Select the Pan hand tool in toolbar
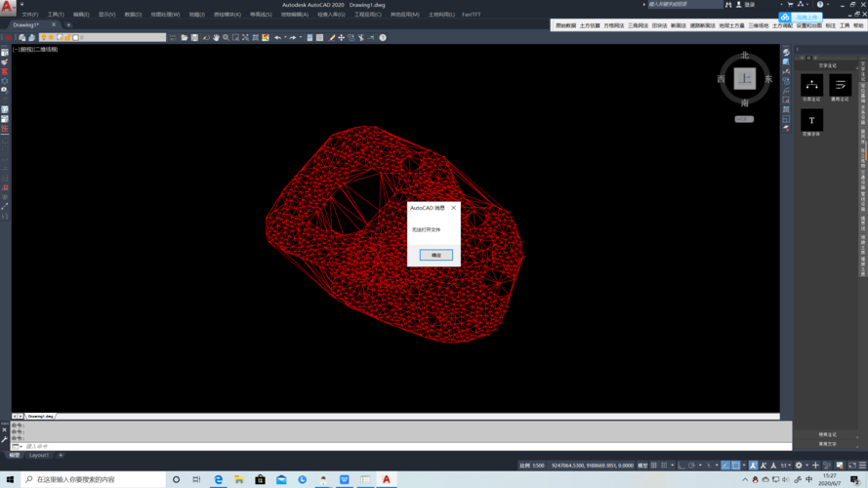This screenshot has height=488, width=868. (x=216, y=38)
